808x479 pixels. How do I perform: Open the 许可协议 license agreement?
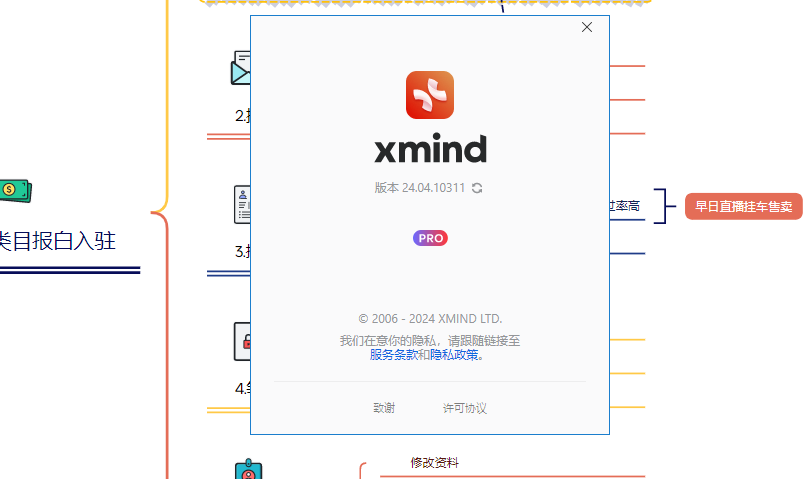click(465, 408)
